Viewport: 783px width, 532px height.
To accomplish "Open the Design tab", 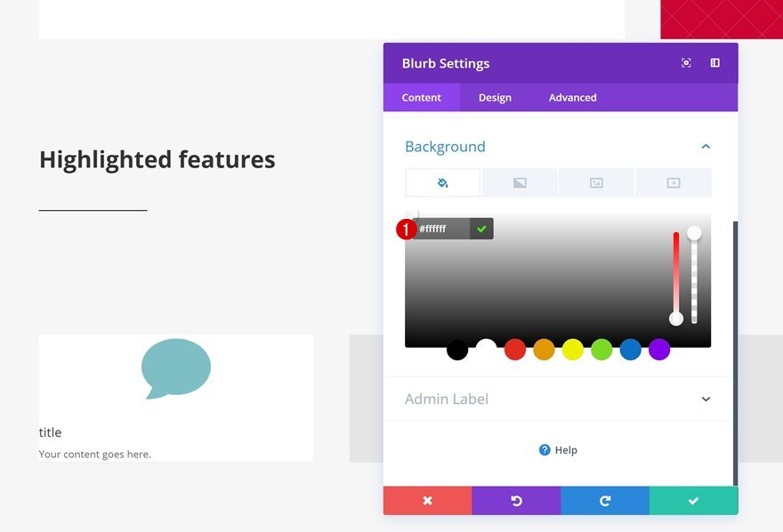I will 495,98.
